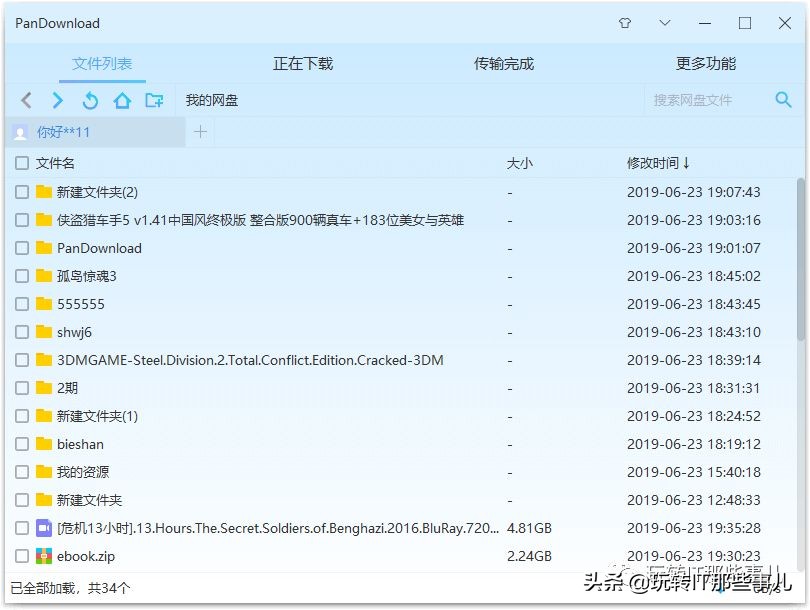Viewport: 810px width, 610px height.
Task: Switch to the 正在下载 tab
Action: 302,62
